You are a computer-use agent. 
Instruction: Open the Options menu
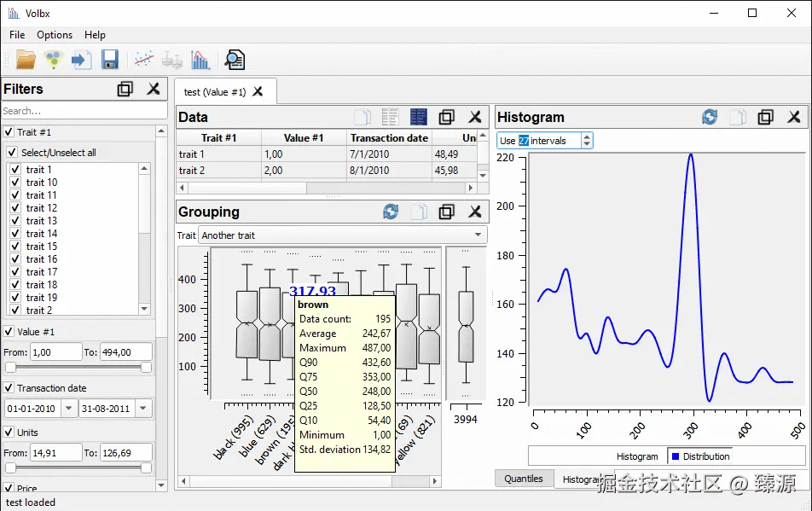click(55, 35)
